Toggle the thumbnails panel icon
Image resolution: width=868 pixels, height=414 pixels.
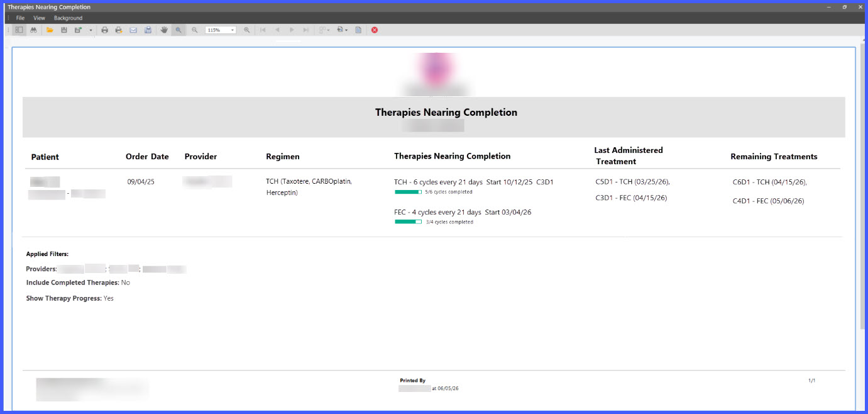click(x=19, y=30)
